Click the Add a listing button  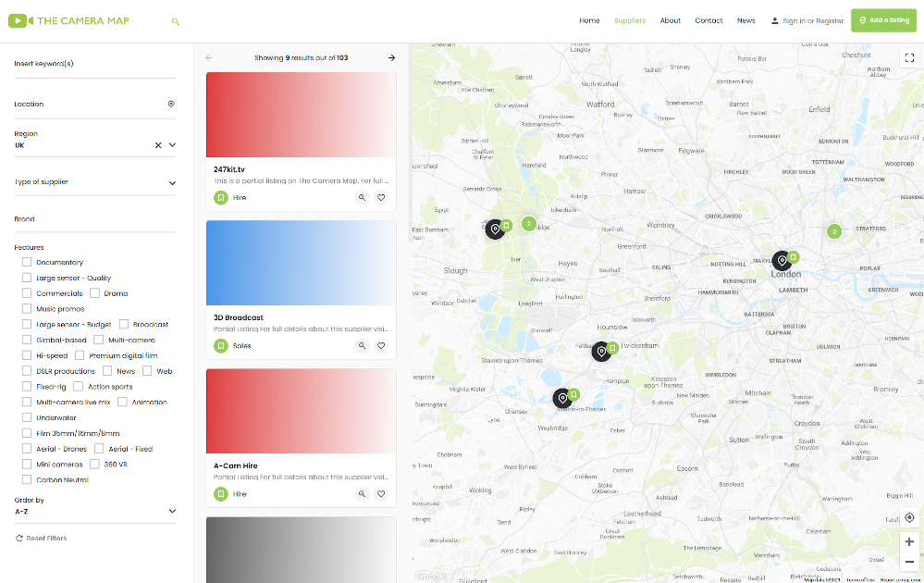coord(883,20)
